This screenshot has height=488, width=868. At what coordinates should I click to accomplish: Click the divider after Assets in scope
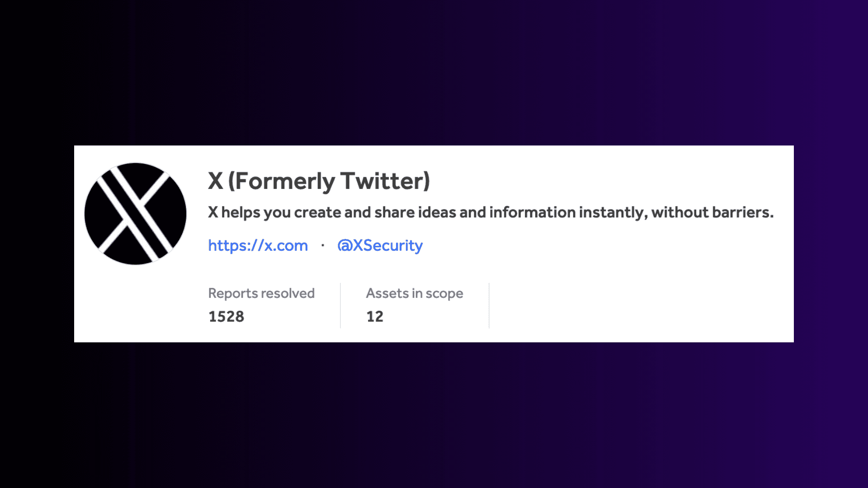[489, 305]
